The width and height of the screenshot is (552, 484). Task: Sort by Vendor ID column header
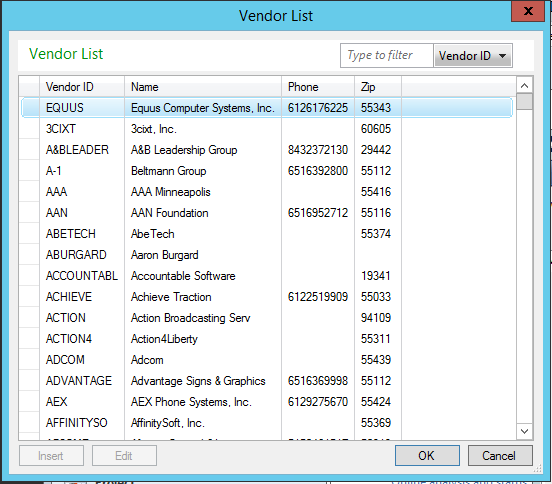point(82,87)
